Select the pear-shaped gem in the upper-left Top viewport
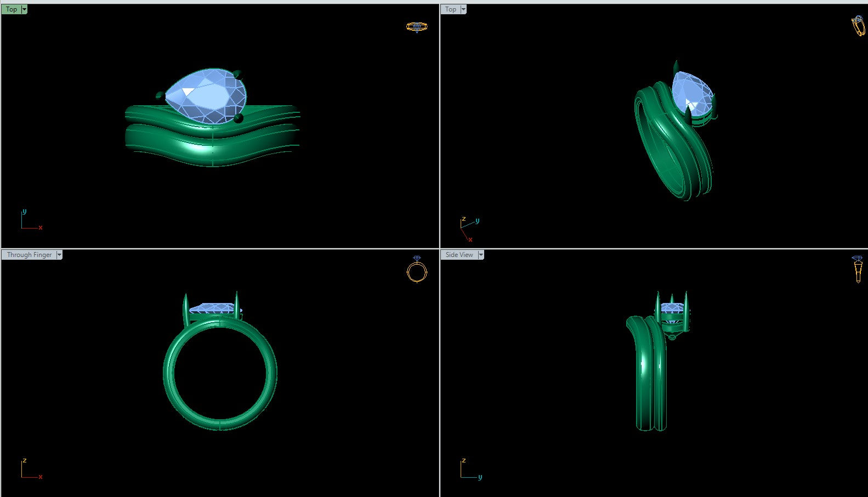The height and width of the screenshot is (497, 868). coord(206,95)
